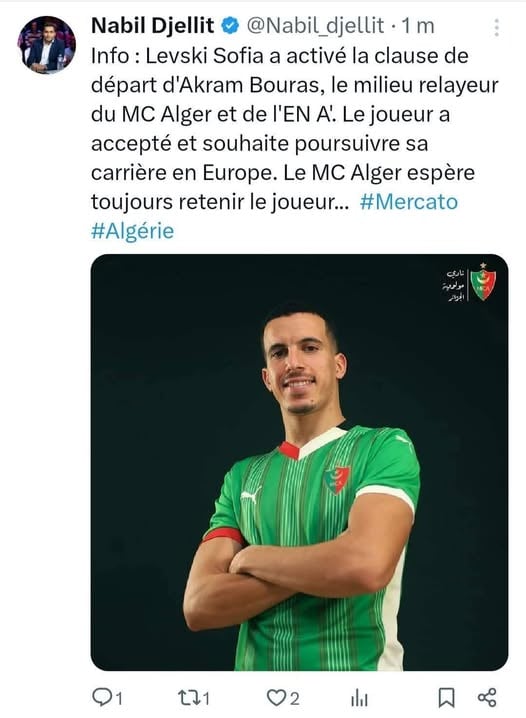Click the repost count number
526x718 pixels.
click(206, 699)
